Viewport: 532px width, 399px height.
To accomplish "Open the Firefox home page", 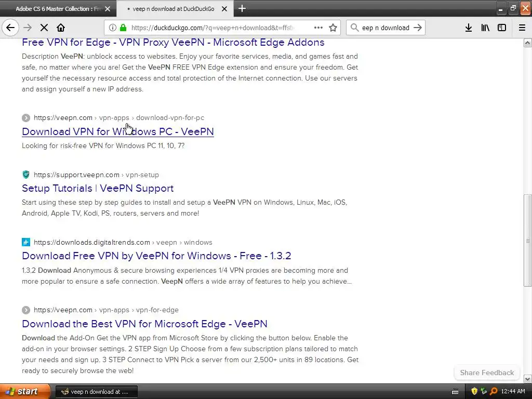I will coord(61,28).
